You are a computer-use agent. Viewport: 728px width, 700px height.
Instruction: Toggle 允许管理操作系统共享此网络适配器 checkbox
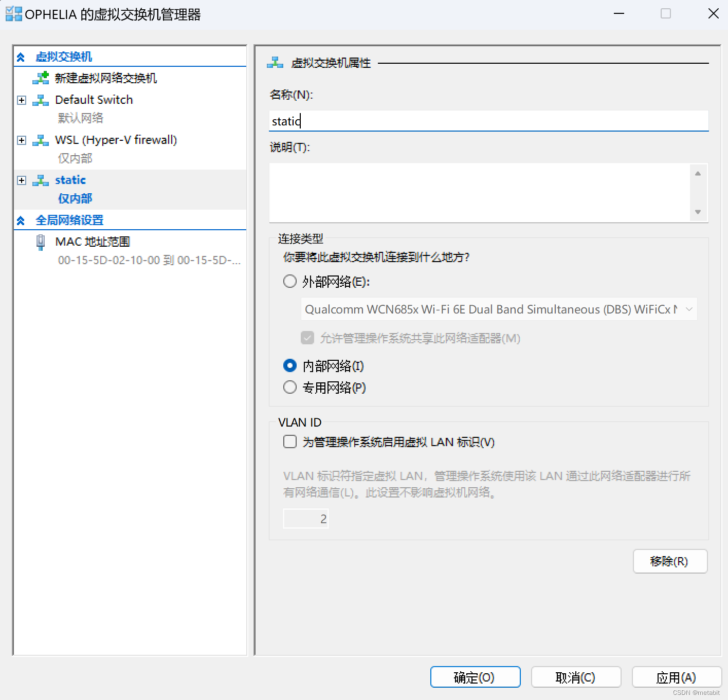click(307, 338)
